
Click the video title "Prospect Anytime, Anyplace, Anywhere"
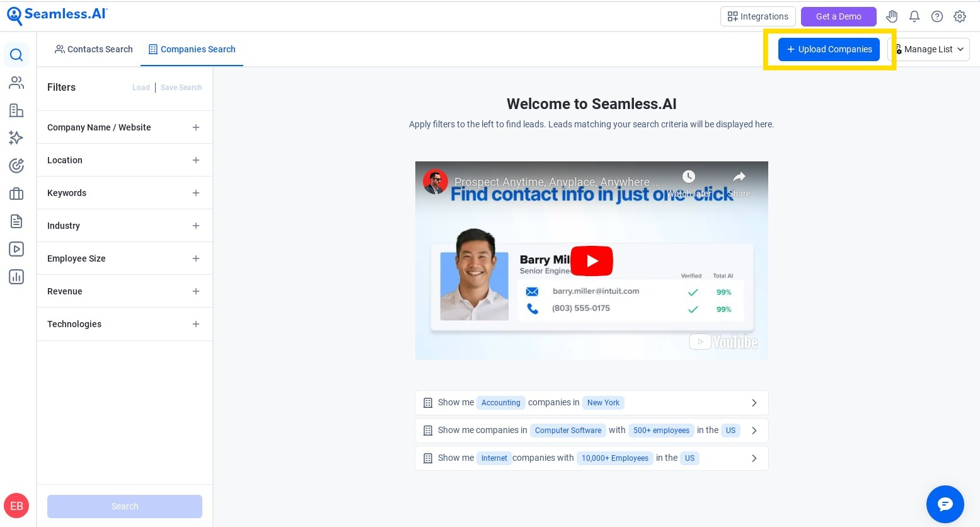click(x=557, y=182)
